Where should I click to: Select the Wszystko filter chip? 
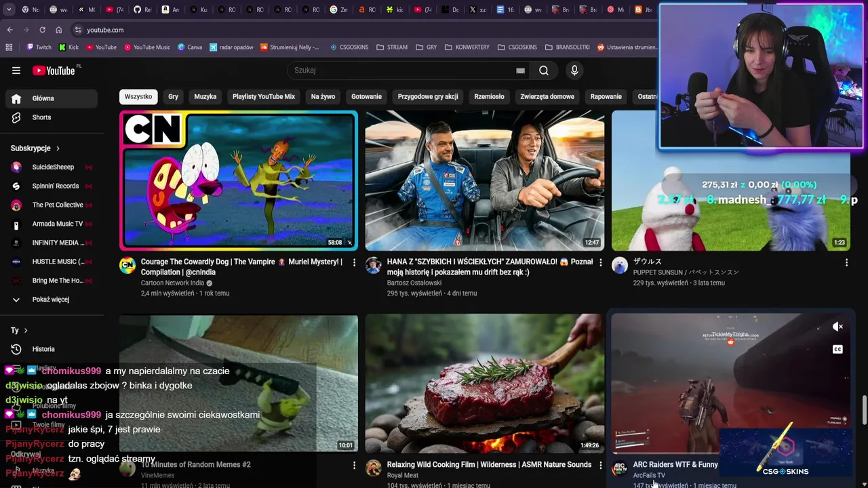point(138,97)
